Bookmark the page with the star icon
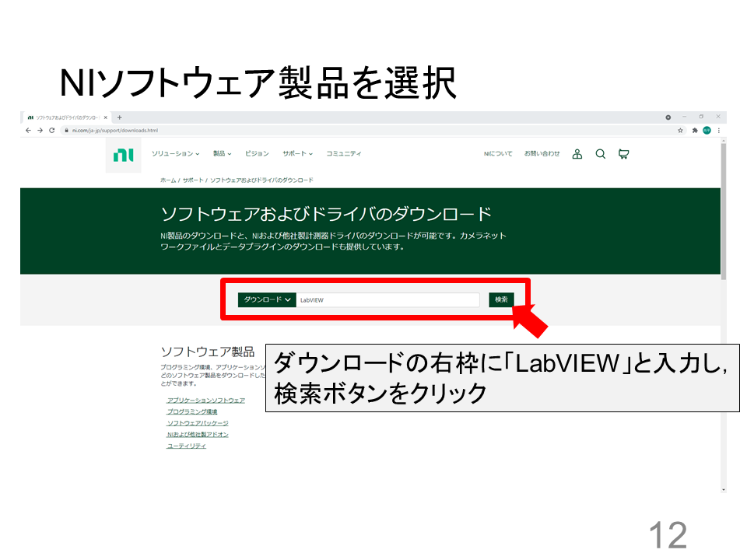 click(680, 131)
